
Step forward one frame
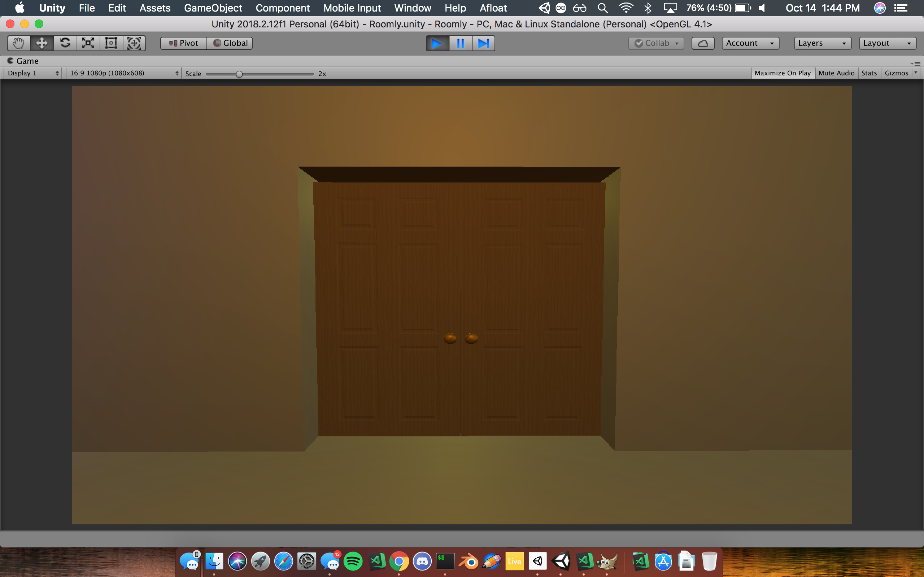point(483,43)
